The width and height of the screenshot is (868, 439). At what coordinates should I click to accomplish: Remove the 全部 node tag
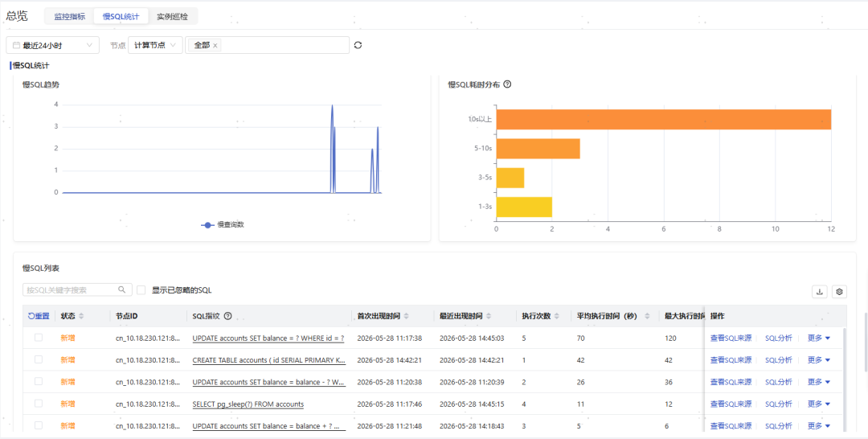point(215,45)
